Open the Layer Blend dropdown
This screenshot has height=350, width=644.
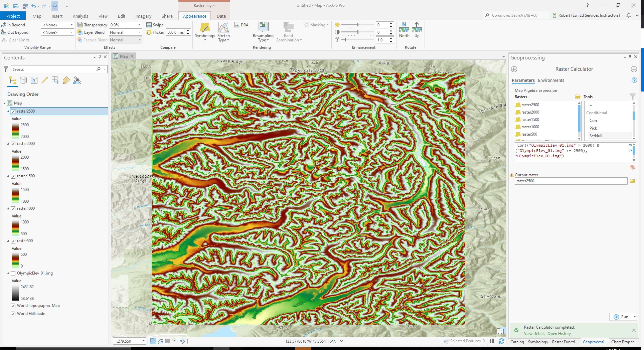coord(139,32)
